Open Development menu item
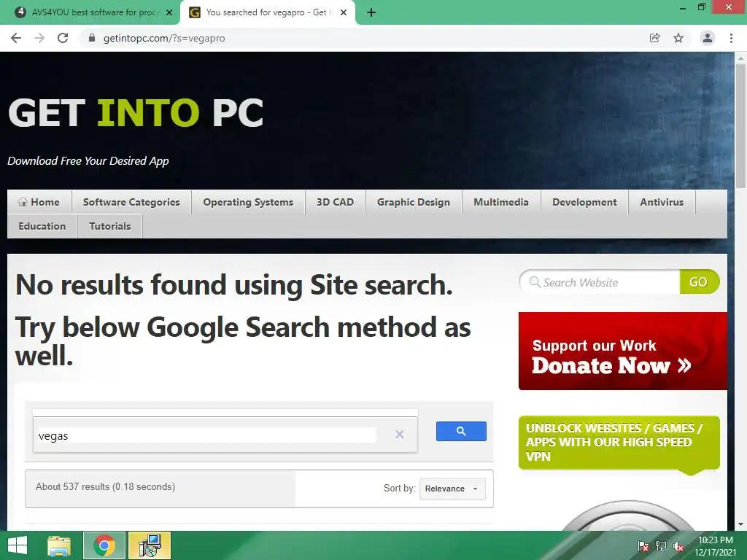Screen dimensions: 747x560 pyautogui.click(x=584, y=202)
